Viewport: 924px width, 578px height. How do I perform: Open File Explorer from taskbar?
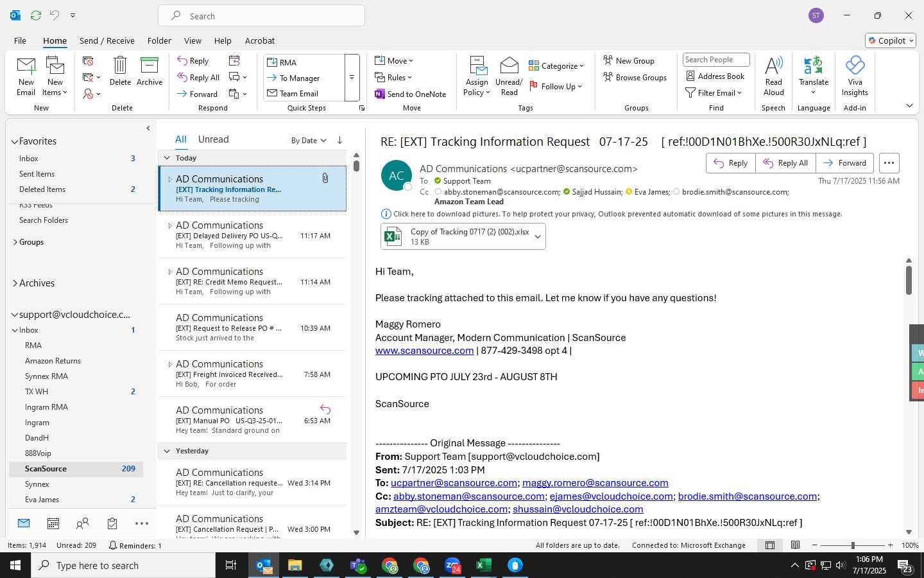(295, 565)
